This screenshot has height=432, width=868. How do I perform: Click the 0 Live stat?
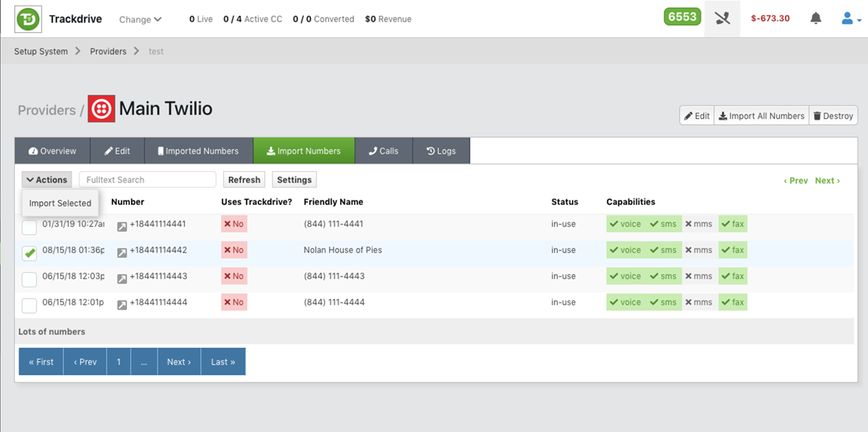(x=201, y=19)
